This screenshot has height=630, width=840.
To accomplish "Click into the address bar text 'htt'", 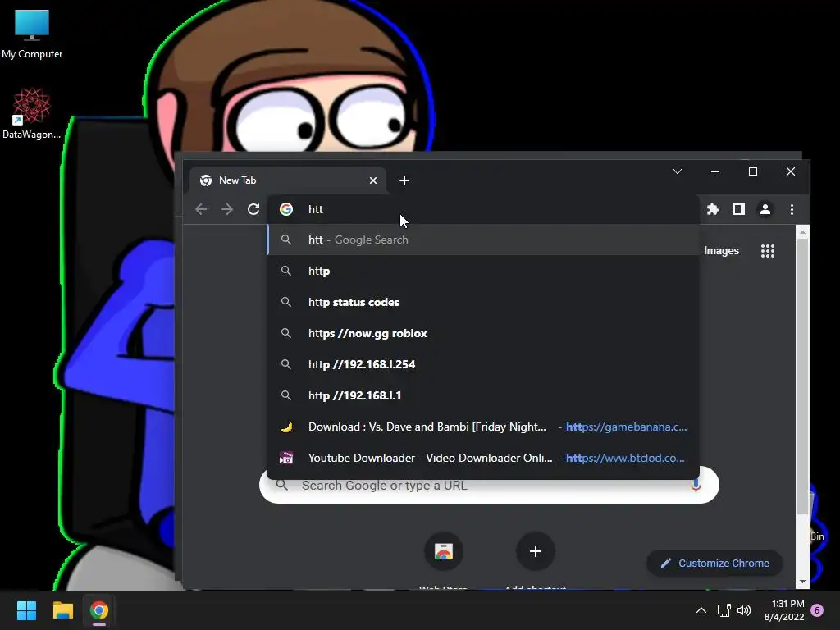I will (x=316, y=209).
